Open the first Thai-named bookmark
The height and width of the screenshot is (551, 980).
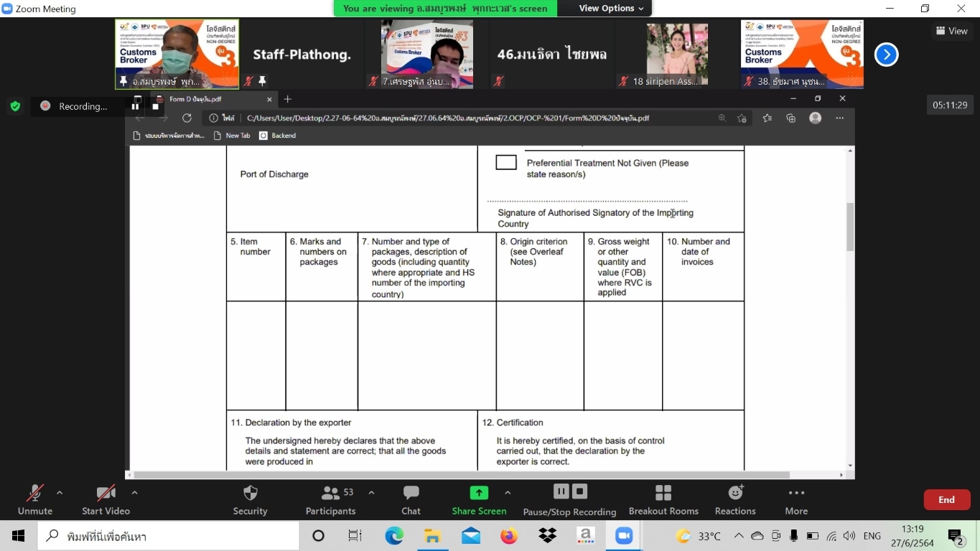point(169,136)
